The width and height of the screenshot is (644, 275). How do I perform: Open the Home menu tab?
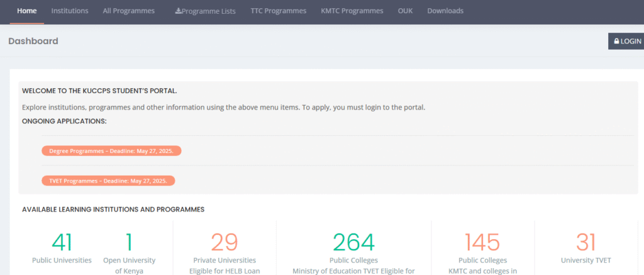pyautogui.click(x=26, y=11)
